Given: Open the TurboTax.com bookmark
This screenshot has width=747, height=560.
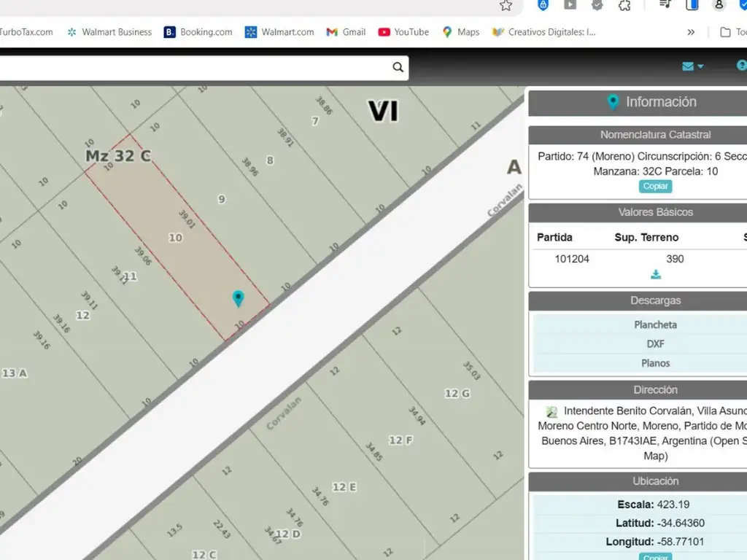Looking at the screenshot, I should pos(26,32).
